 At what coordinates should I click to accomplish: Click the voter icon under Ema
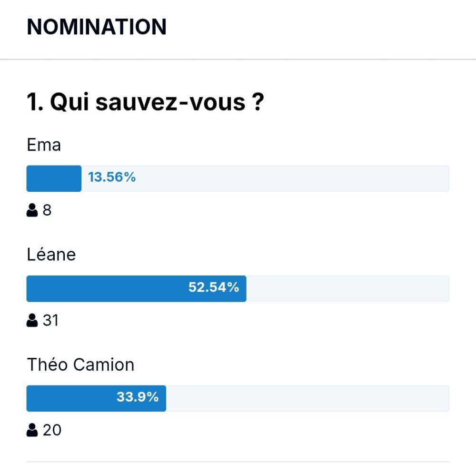(32, 210)
